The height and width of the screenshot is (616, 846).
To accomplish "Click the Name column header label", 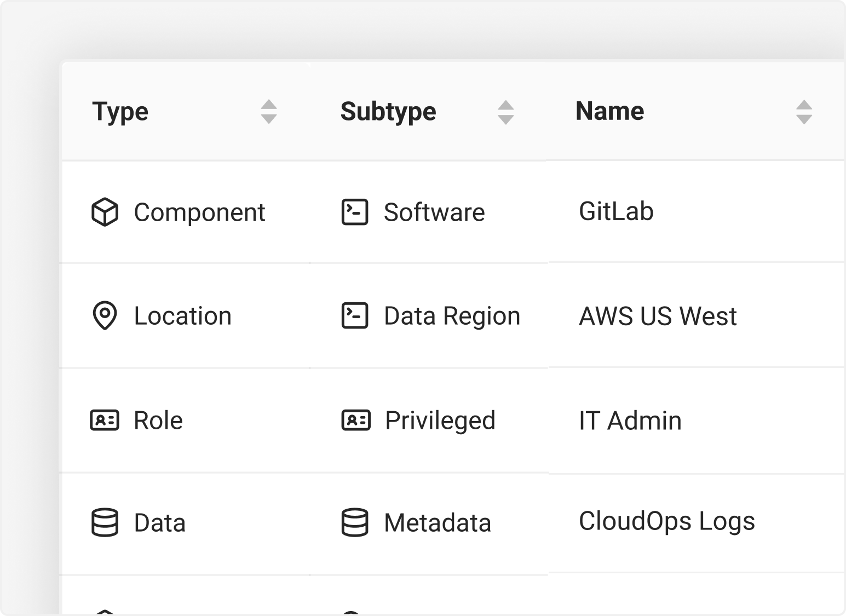I will click(609, 111).
